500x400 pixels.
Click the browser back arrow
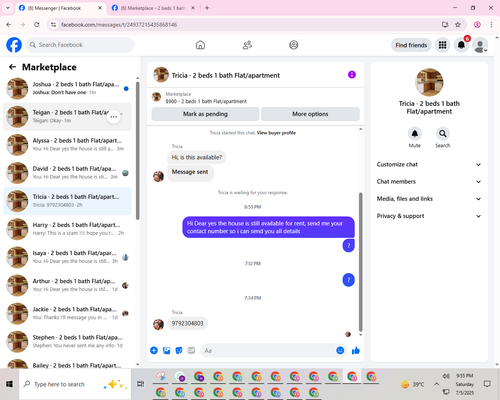click(x=9, y=24)
